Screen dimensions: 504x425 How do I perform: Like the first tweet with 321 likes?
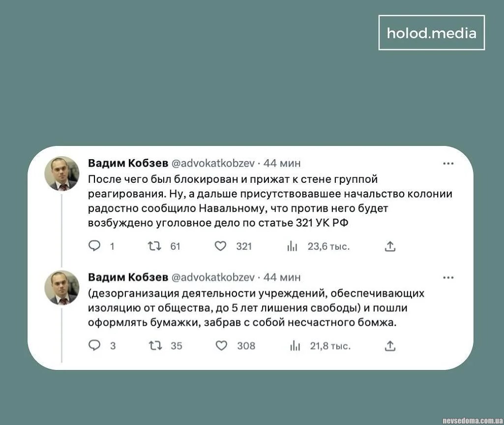[220, 246]
